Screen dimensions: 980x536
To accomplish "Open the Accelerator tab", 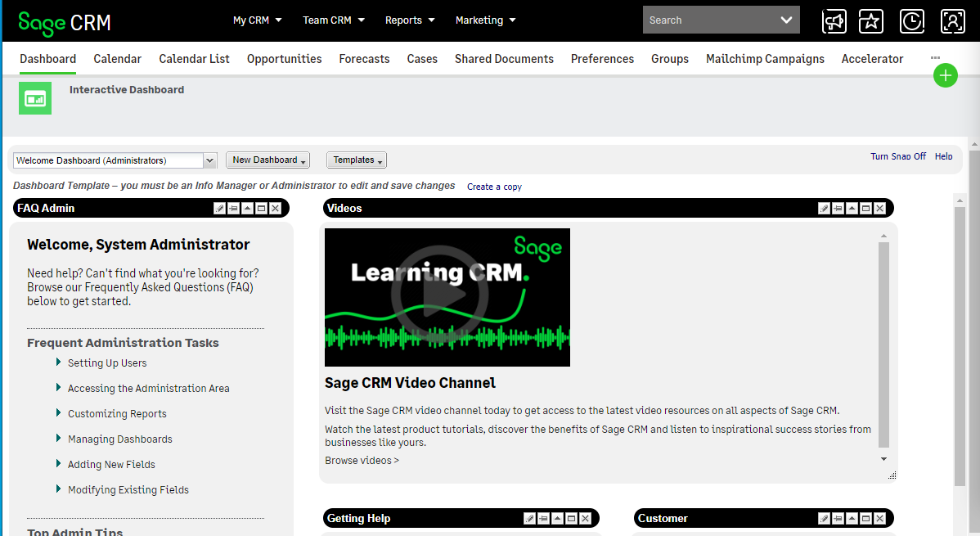I will 872,59.
